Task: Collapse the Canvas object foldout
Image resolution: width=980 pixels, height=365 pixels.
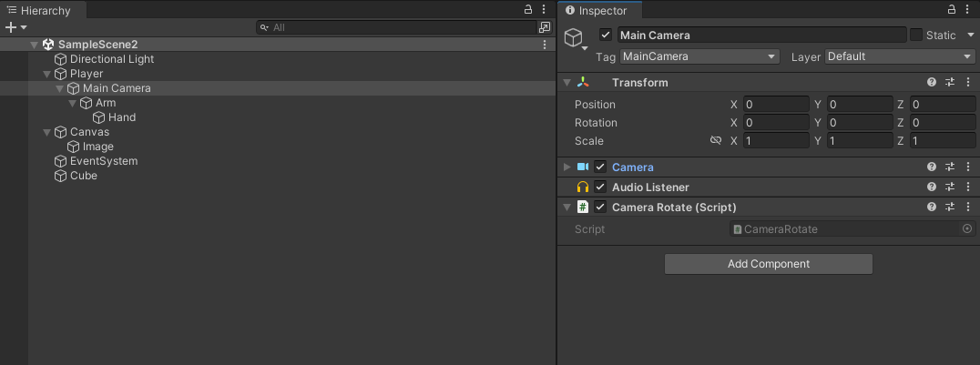Action: (x=46, y=132)
